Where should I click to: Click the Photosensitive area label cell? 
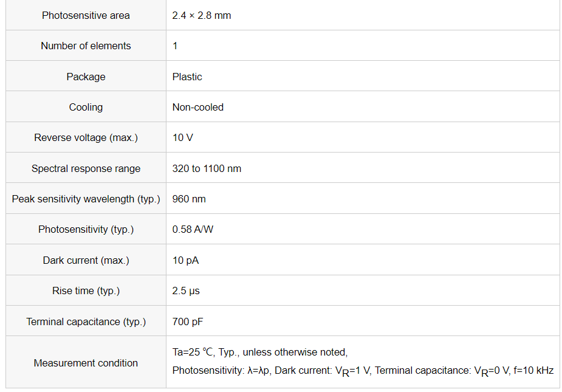[86, 15]
